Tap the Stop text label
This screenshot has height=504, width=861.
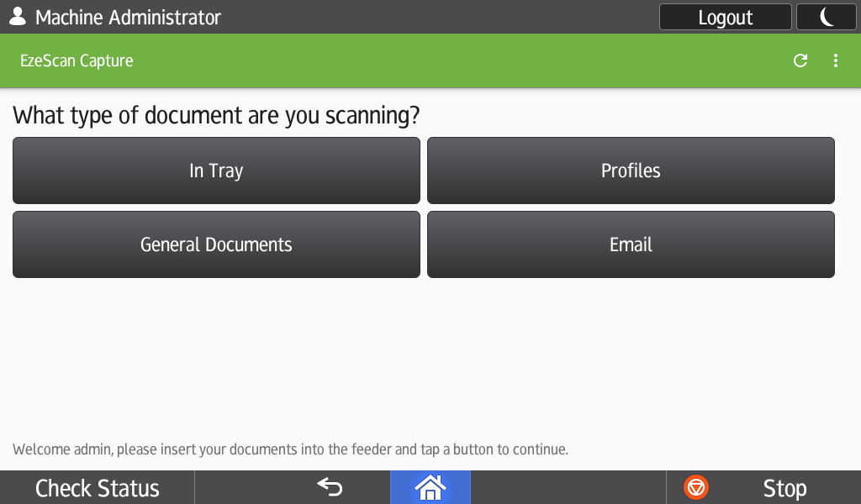point(784,488)
